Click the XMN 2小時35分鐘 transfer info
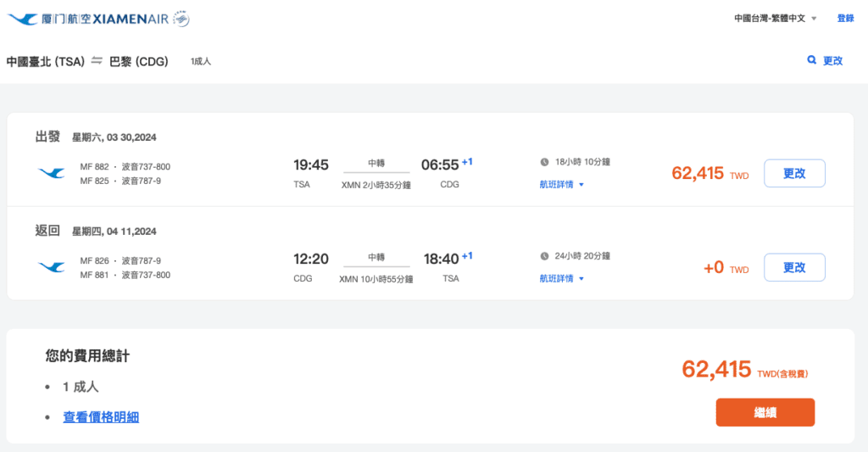This screenshot has height=452, width=868. [x=376, y=185]
